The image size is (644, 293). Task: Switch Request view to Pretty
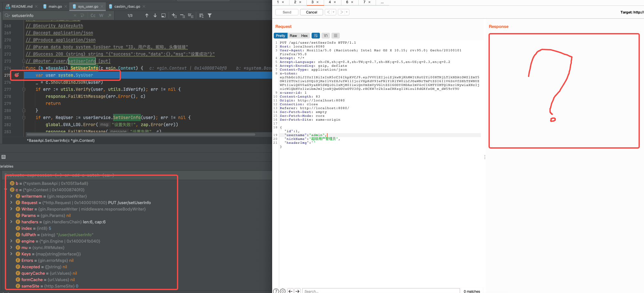coord(280,36)
